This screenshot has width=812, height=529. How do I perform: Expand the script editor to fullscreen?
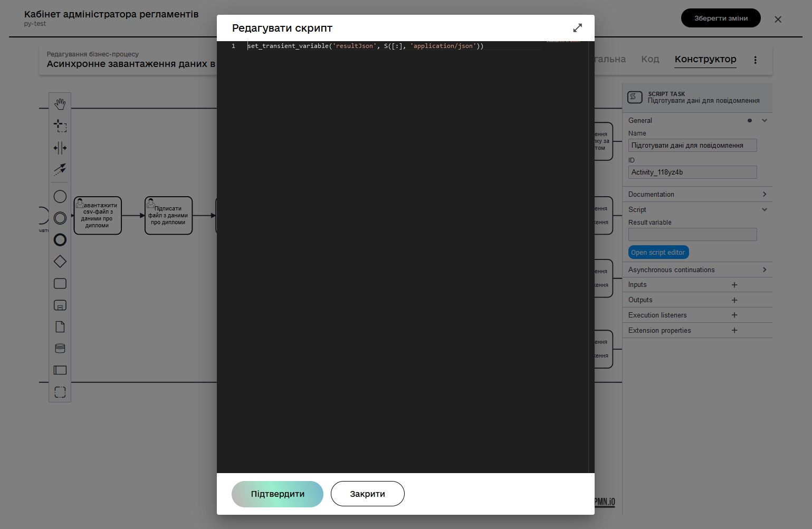(578, 28)
